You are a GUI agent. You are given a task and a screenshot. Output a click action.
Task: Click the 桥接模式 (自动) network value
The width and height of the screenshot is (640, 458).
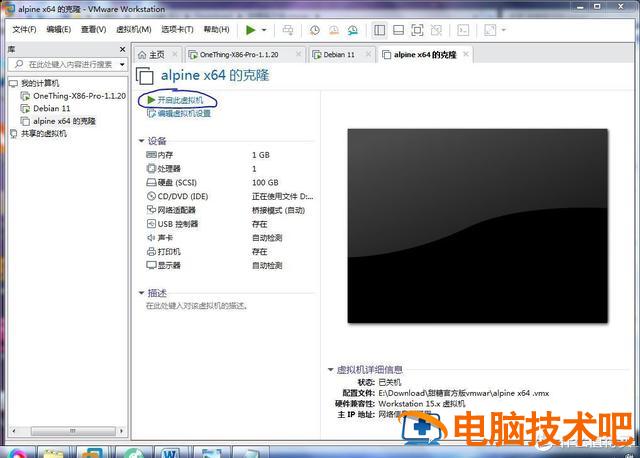click(x=278, y=210)
